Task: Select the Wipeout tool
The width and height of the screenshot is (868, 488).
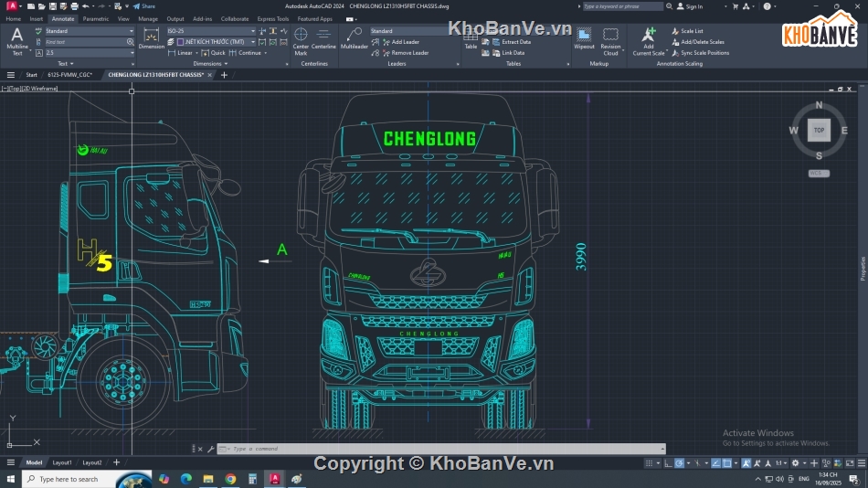Action: [584, 40]
